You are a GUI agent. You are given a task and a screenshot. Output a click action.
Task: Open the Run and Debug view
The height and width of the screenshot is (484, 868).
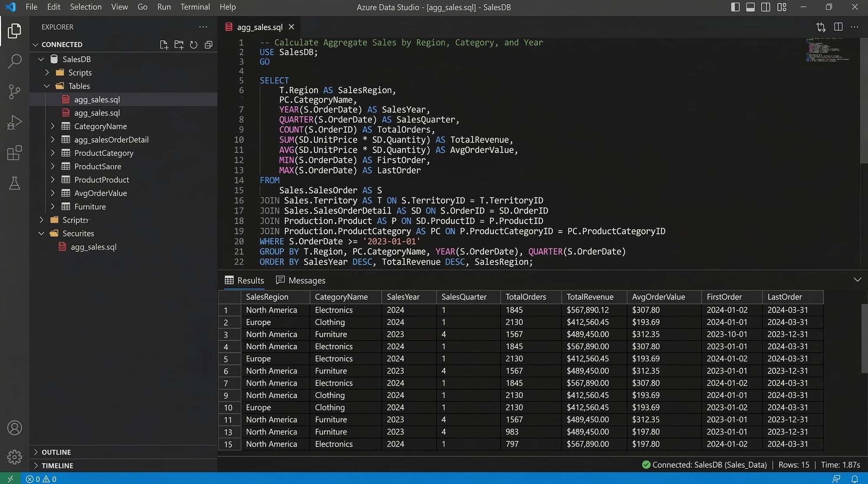(x=14, y=122)
